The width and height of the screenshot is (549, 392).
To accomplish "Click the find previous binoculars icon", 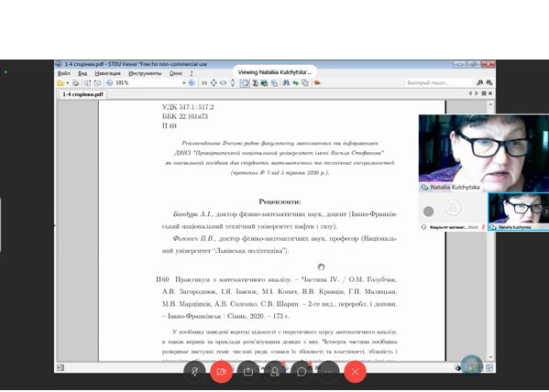I will tap(480, 82).
